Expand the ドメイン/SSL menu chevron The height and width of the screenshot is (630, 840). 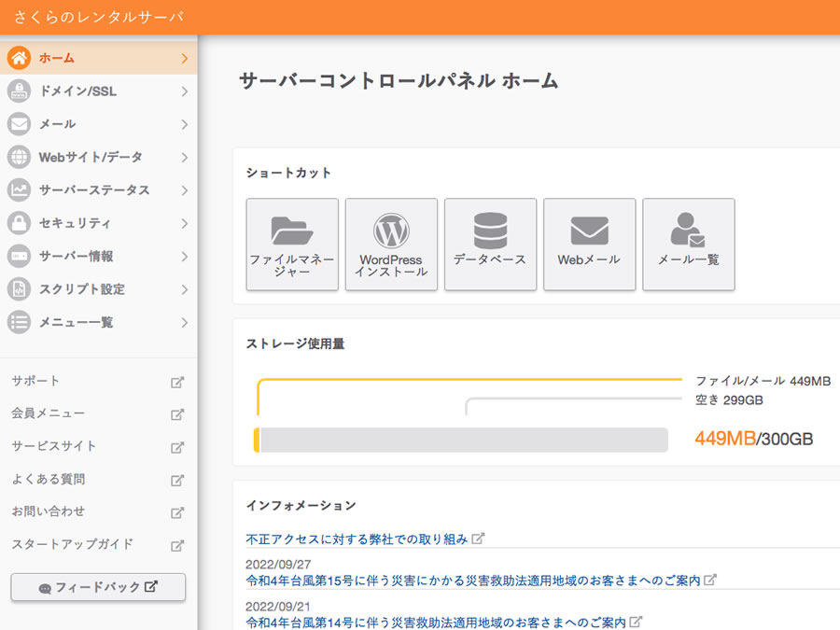tap(184, 91)
